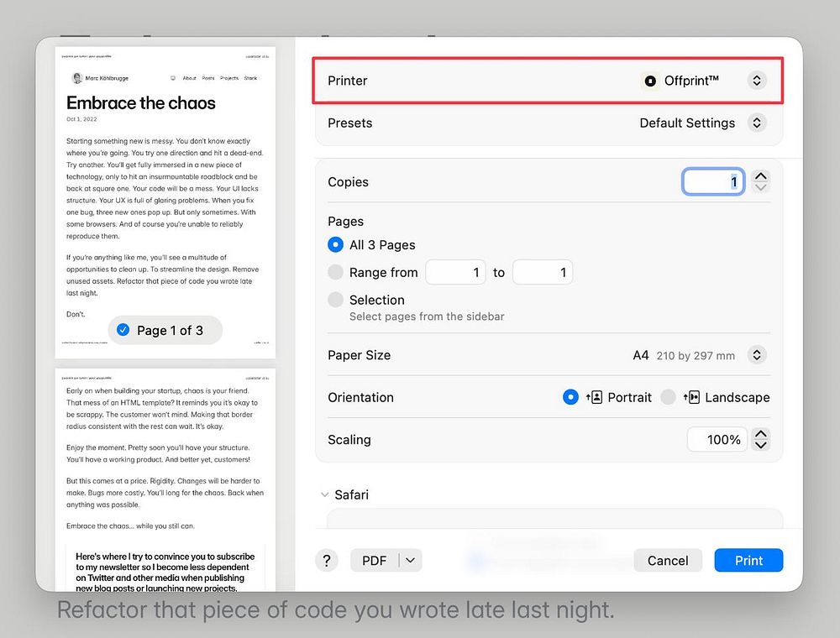Collapse the Safari section chevron

324,494
